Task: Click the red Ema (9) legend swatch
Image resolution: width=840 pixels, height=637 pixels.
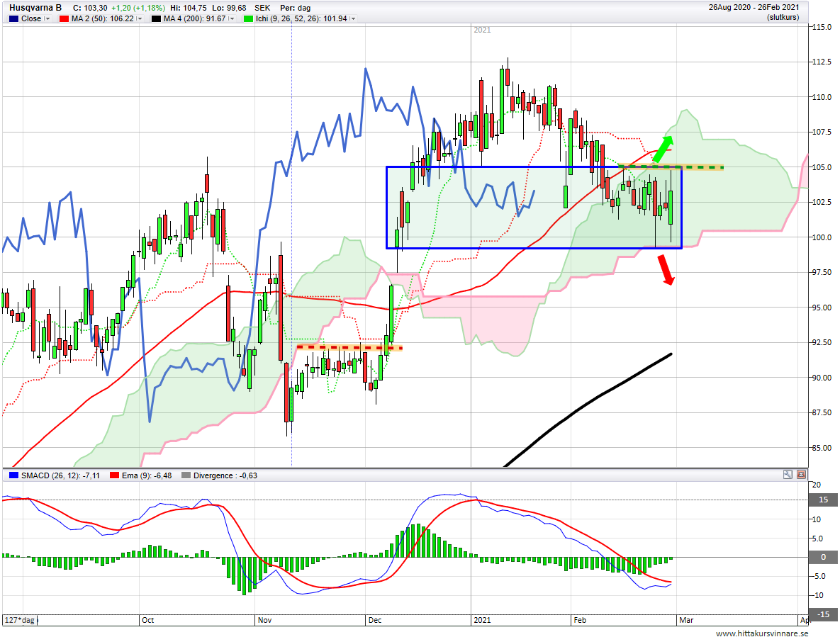Action: 114,475
